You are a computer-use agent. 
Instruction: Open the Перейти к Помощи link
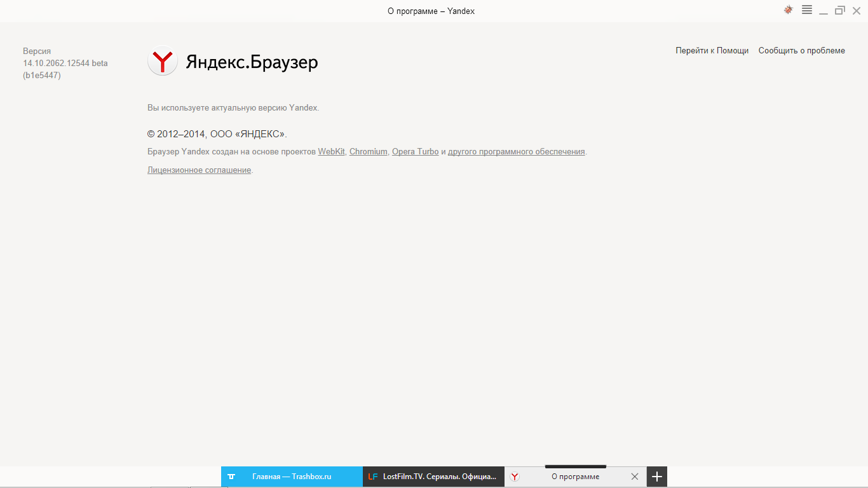(712, 51)
